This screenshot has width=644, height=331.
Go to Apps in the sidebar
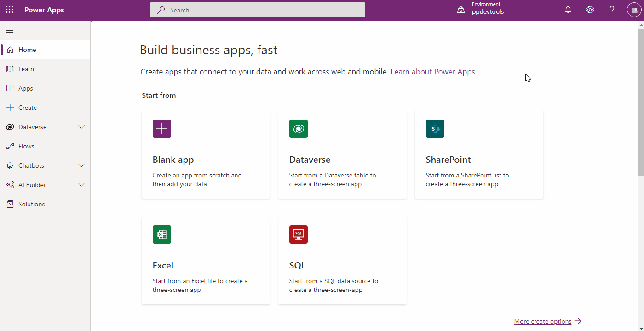(x=26, y=88)
